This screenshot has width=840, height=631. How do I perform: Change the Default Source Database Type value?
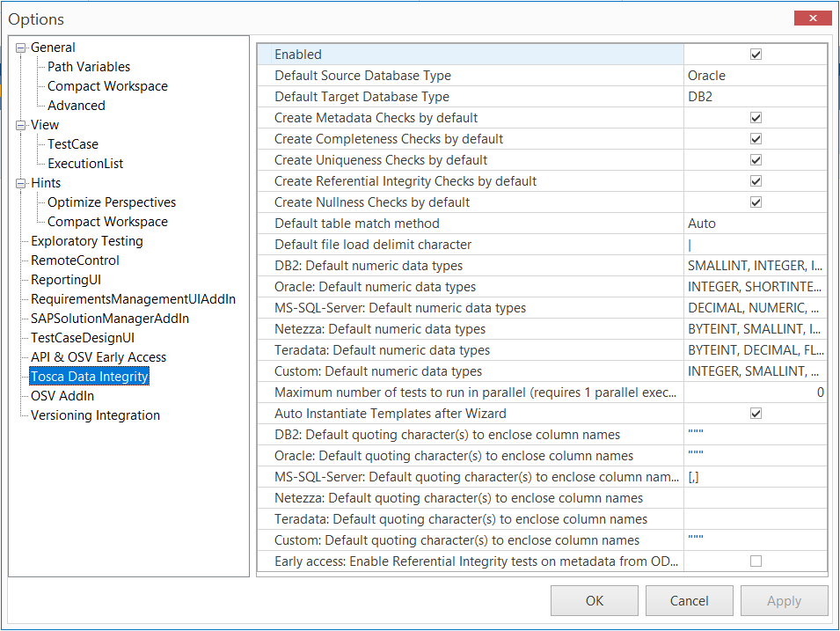(755, 76)
